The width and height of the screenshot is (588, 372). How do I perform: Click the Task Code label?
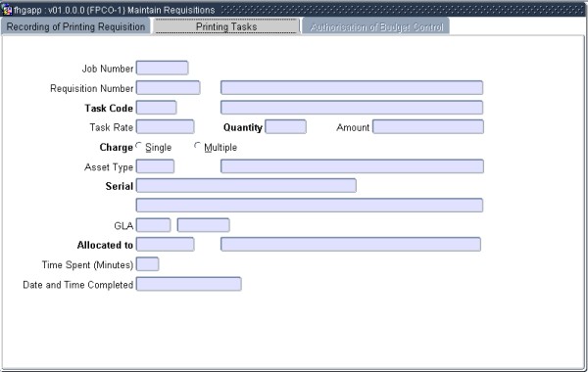(x=109, y=109)
